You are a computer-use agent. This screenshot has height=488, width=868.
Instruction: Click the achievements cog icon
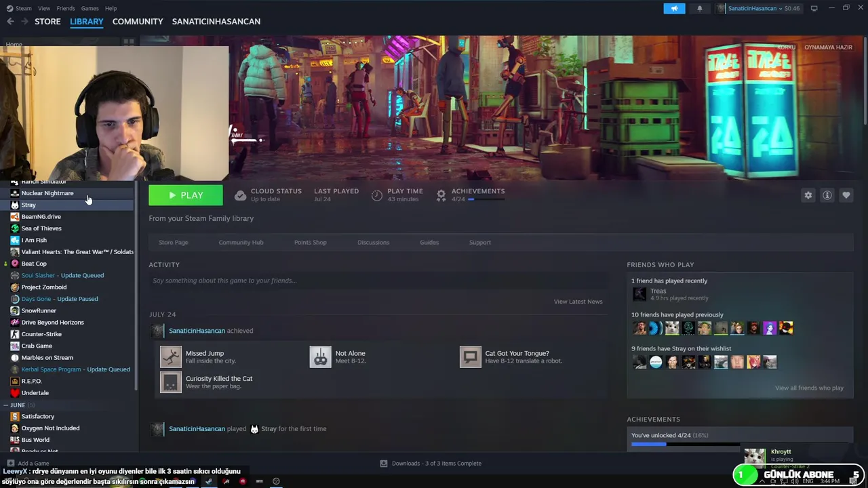(x=441, y=195)
